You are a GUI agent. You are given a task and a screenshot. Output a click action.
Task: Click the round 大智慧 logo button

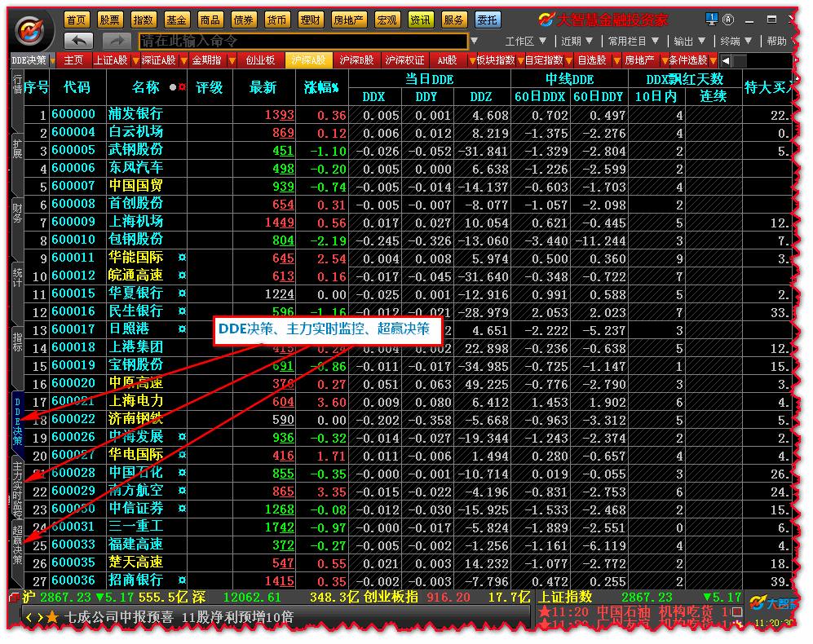(x=31, y=31)
